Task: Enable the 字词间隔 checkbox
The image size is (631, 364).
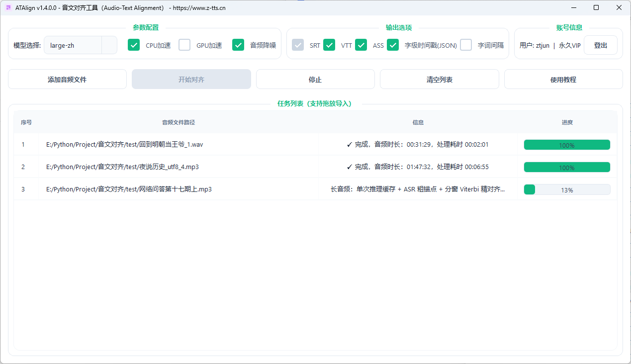Action: 466,45
